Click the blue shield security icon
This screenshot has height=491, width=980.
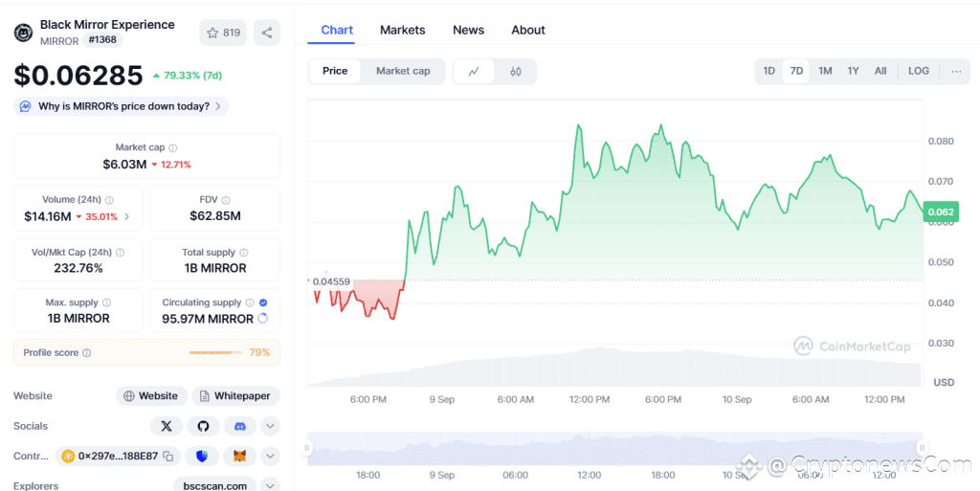tap(202, 457)
